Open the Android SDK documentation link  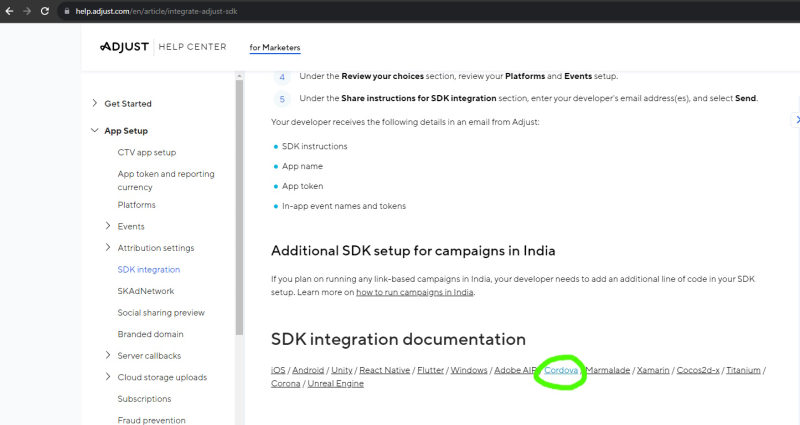pyautogui.click(x=308, y=370)
